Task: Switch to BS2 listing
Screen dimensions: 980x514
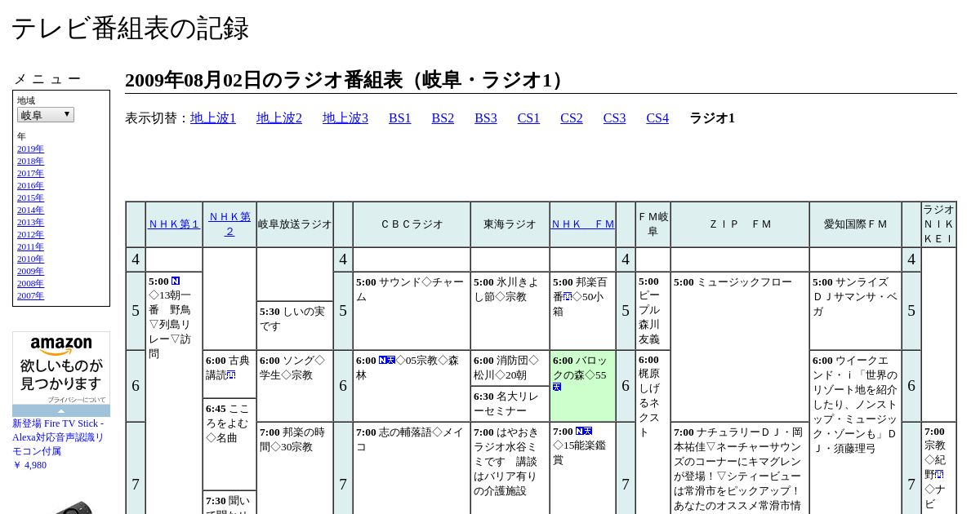Action: [443, 118]
